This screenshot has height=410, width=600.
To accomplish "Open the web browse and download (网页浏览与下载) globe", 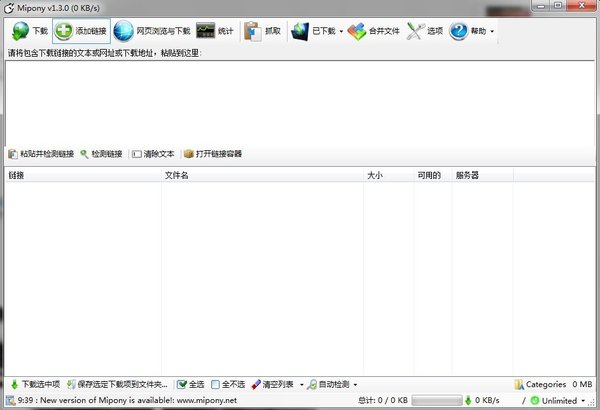I will pyautogui.click(x=124, y=31).
